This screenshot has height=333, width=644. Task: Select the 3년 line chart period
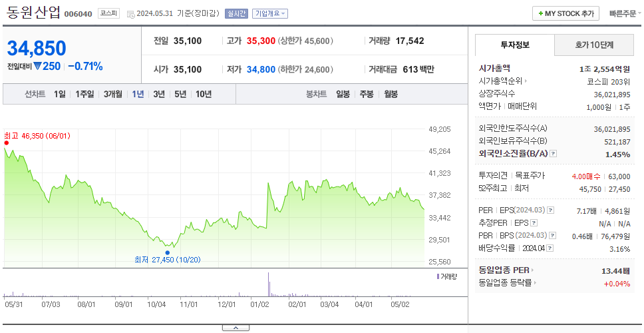coord(159,94)
